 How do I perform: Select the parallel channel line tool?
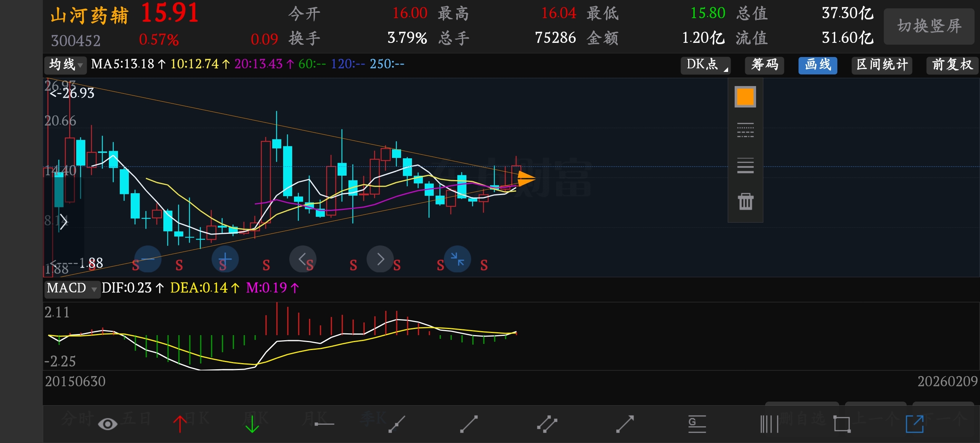(547, 424)
